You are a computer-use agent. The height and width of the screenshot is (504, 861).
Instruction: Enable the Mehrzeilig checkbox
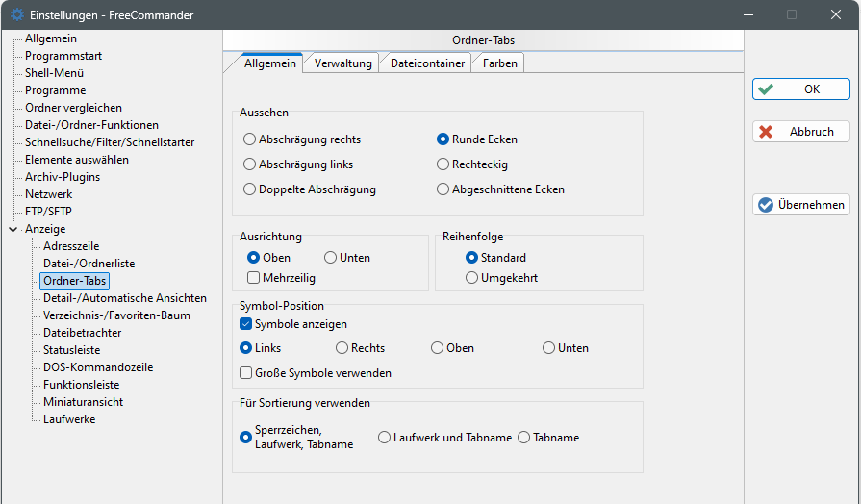(x=254, y=278)
